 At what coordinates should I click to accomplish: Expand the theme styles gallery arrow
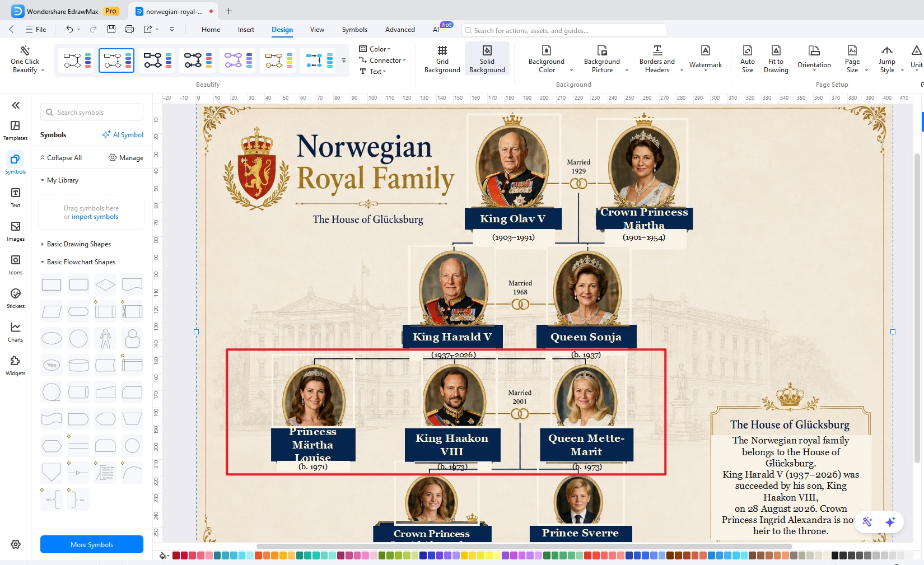[x=344, y=60]
